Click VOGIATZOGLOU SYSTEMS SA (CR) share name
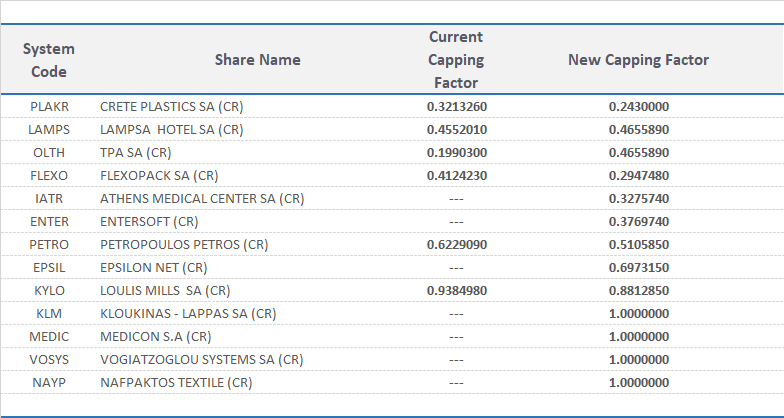The height and width of the screenshot is (418, 784). click(x=200, y=359)
